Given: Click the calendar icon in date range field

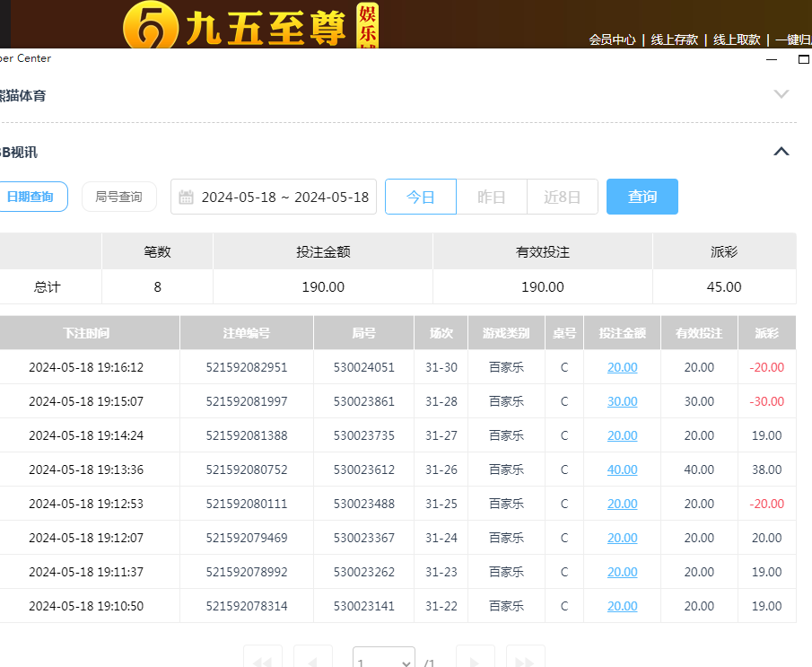Looking at the screenshot, I should tap(187, 197).
